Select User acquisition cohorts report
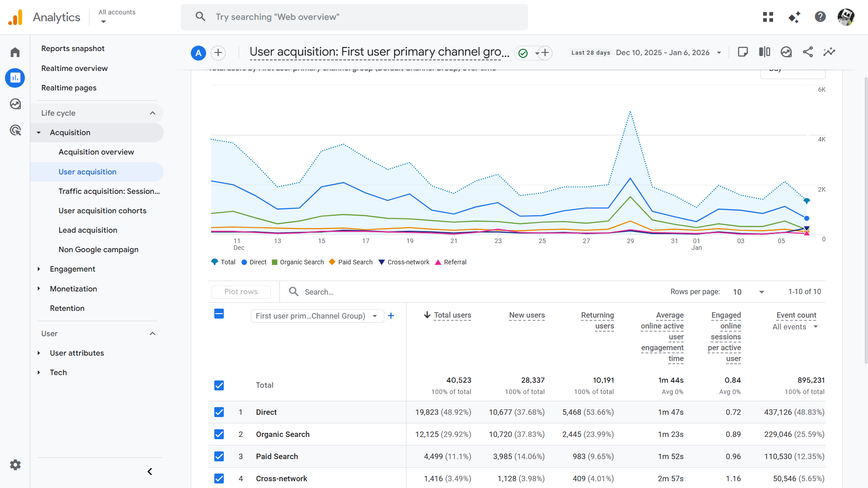868x488 pixels. pos(102,211)
